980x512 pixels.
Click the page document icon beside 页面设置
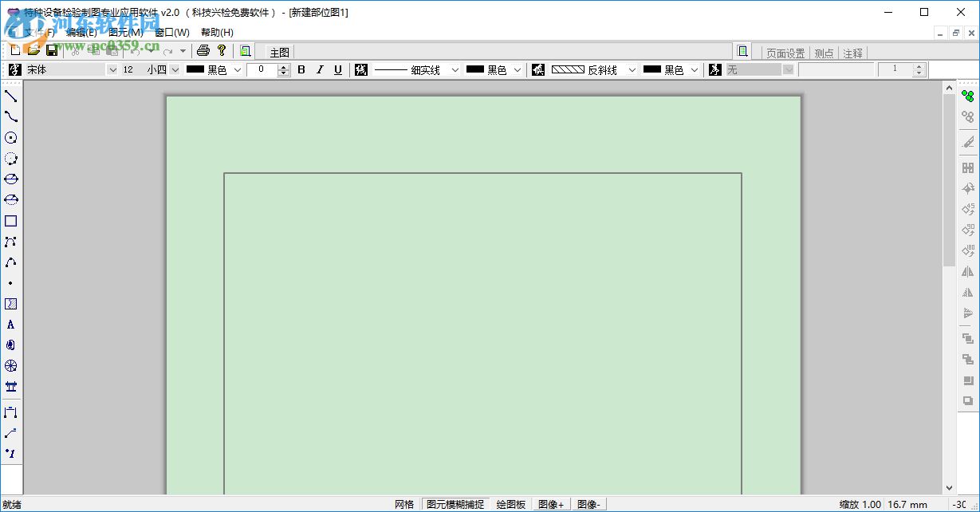(x=743, y=51)
